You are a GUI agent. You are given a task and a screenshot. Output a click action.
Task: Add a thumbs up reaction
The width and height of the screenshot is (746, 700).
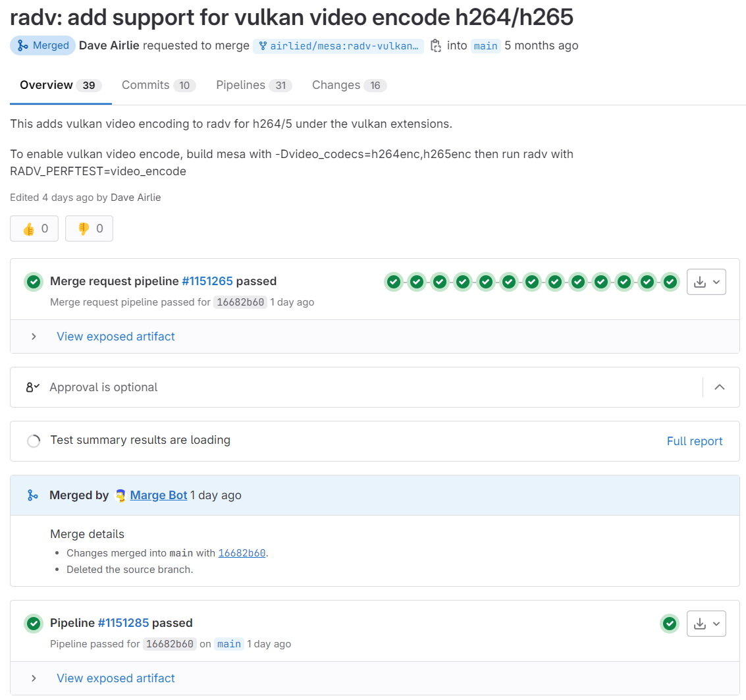point(34,229)
